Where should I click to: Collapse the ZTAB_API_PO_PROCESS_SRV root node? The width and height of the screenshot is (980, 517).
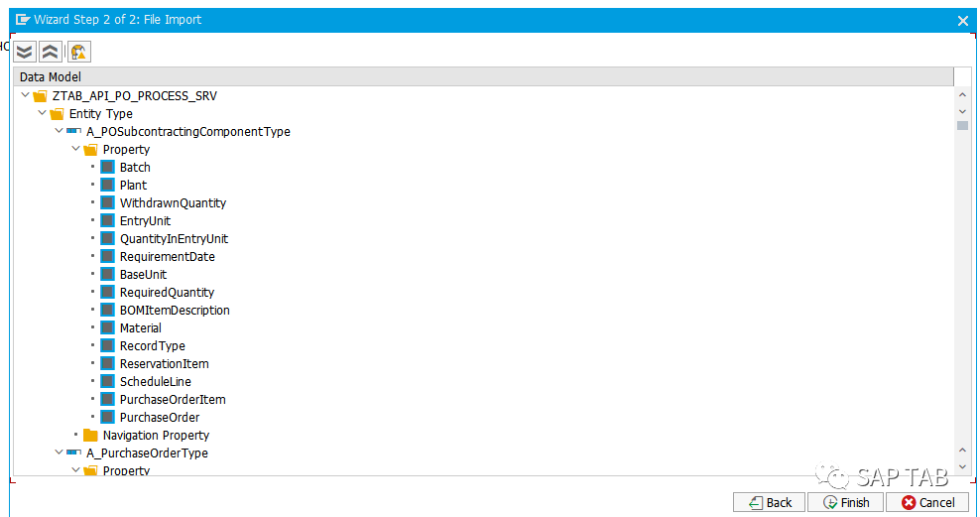[25, 95]
